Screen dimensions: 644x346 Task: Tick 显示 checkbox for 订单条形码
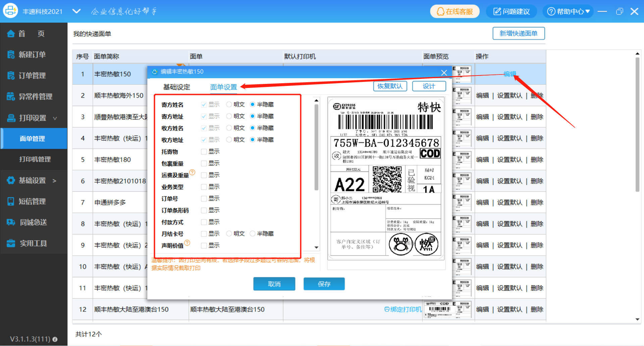pyautogui.click(x=204, y=210)
